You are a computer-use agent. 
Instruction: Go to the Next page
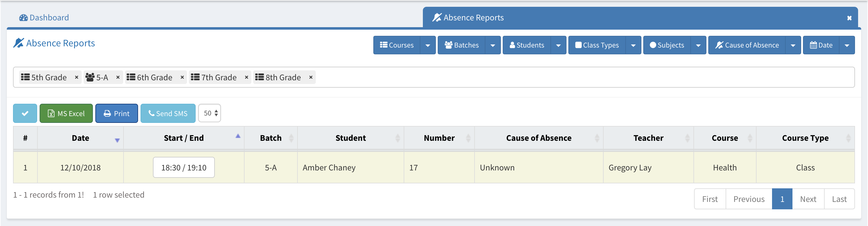(x=808, y=199)
